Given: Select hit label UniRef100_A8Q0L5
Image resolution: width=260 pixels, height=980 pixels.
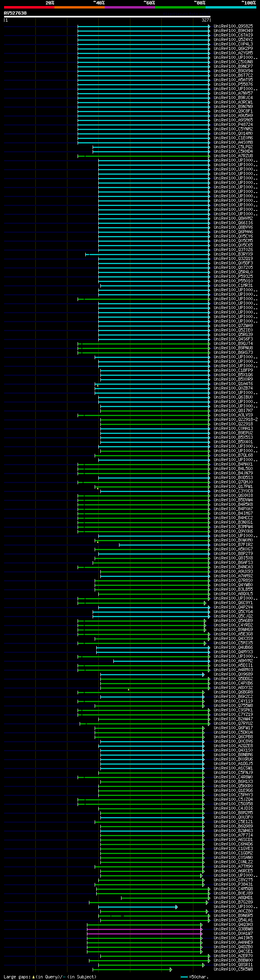Looking at the screenshot, I should (233, 594).
